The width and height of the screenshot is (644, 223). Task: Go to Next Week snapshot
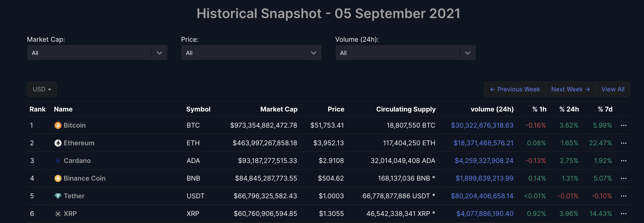(x=570, y=89)
